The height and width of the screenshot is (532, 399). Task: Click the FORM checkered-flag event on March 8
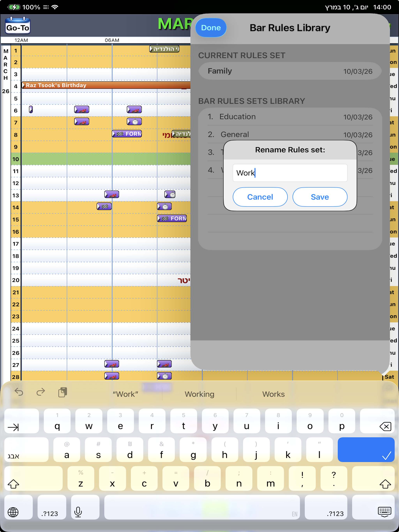click(x=127, y=134)
